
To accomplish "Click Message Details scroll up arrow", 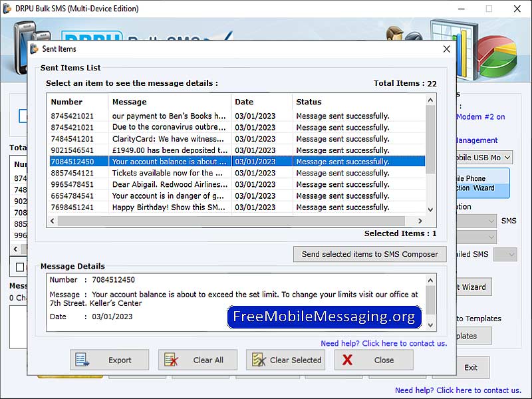I will [430, 280].
